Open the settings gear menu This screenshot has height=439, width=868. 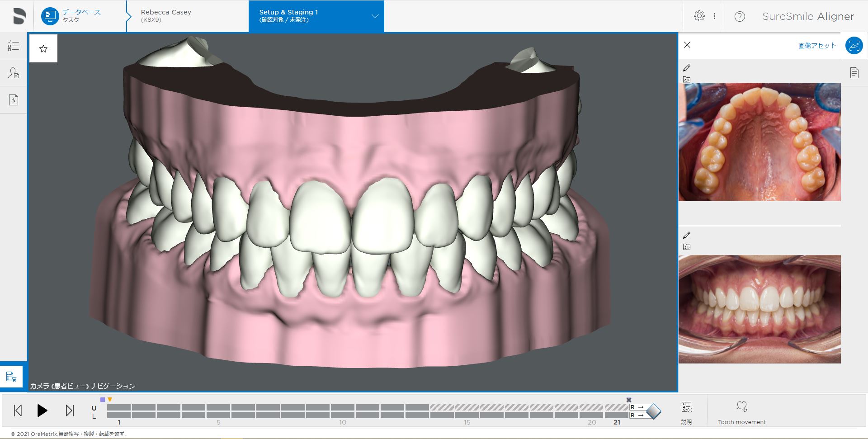point(699,16)
